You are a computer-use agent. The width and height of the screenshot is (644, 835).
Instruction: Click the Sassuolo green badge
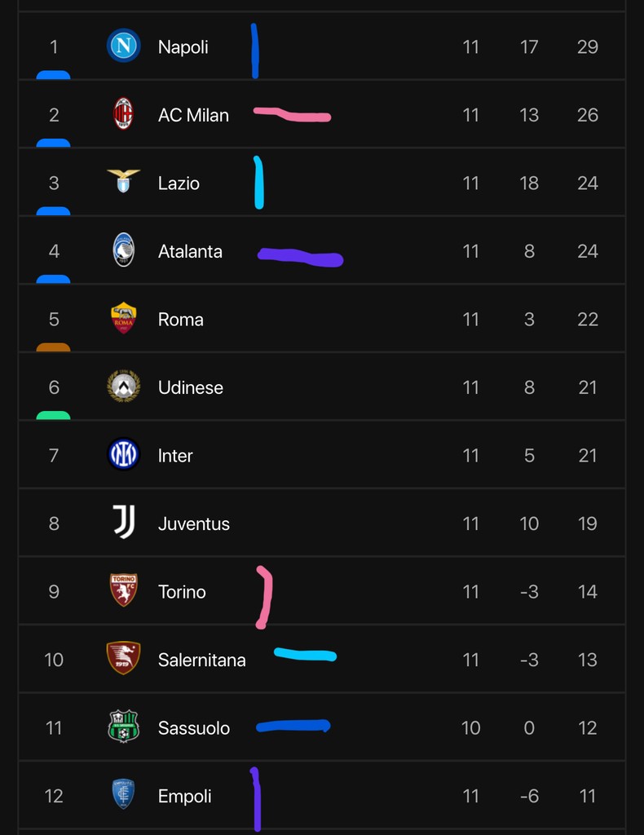(x=124, y=727)
